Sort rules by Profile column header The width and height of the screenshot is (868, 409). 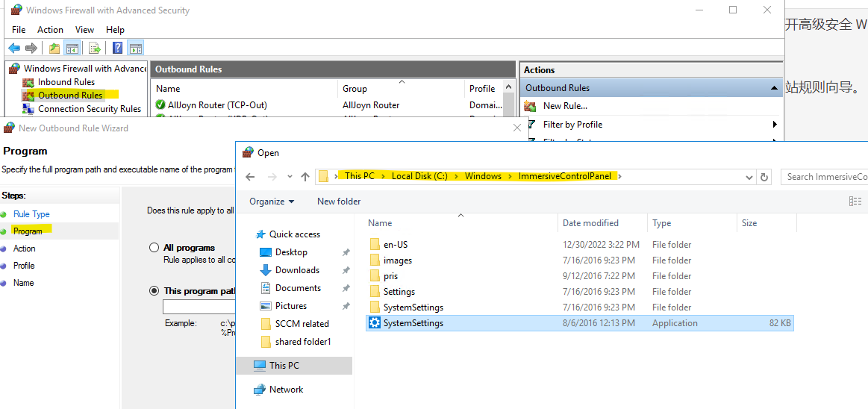click(484, 89)
